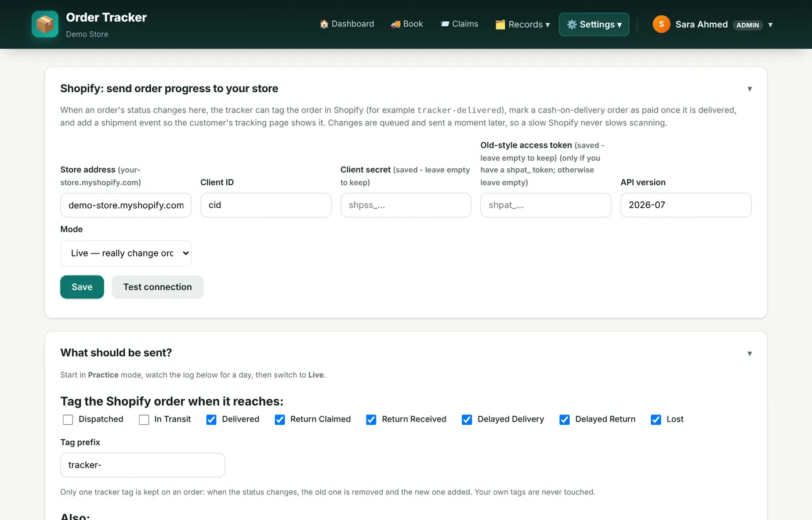Viewport: 812px width, 520px height.
Task: Expand the Records dropdown menu
Action: click(x=523, y=24)
